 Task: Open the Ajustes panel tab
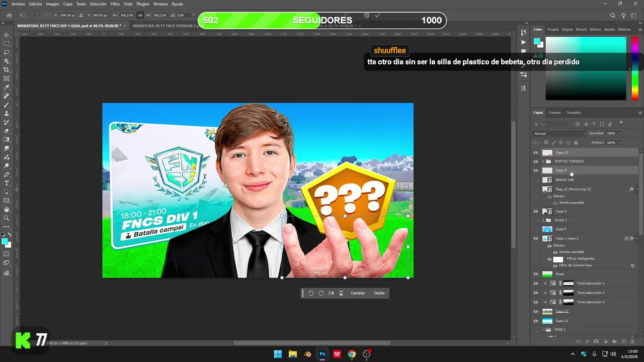tap(609, 29)
